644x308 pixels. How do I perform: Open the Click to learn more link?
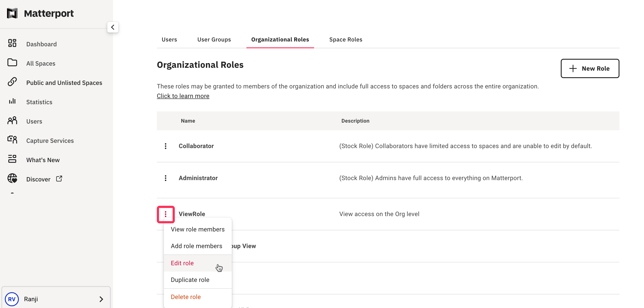[x=183, y=96]
